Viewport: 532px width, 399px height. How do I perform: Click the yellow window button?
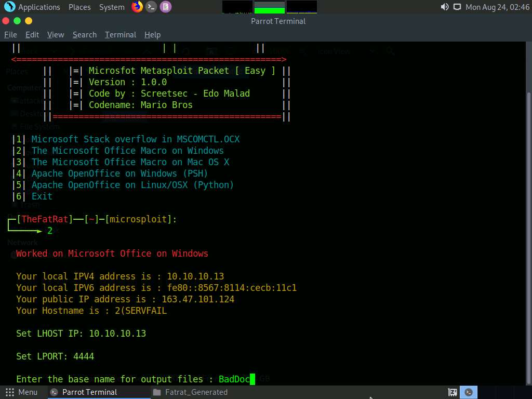[x=29, y=21]
